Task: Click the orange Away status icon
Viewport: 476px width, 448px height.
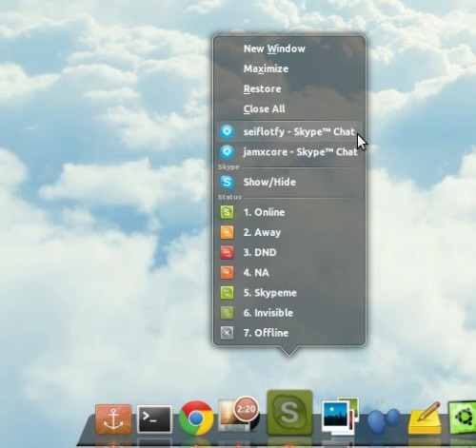Action: (x=227, y=232)
